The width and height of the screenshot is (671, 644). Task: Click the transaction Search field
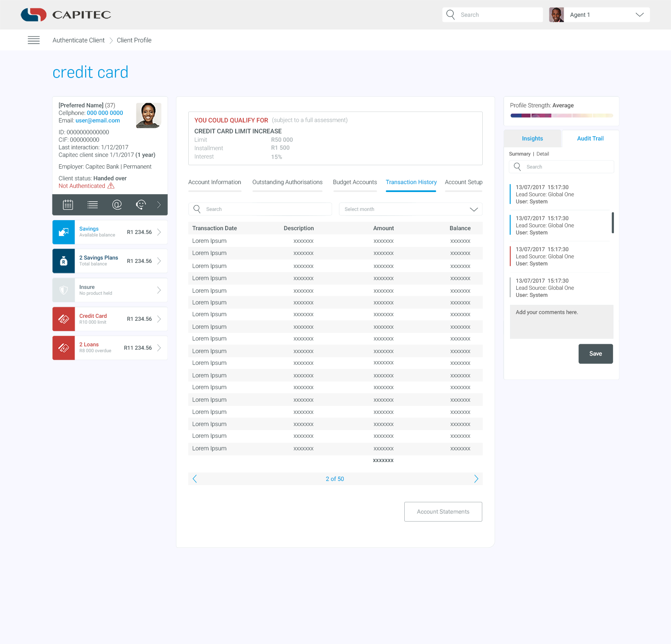pos(260,209)
